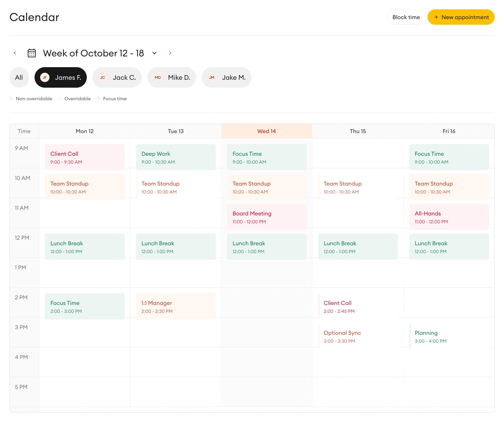Viewport: 504px width, 422px height.
Task: Open Monday's Focus Time 2:00 event
Action: click(84, 306)
